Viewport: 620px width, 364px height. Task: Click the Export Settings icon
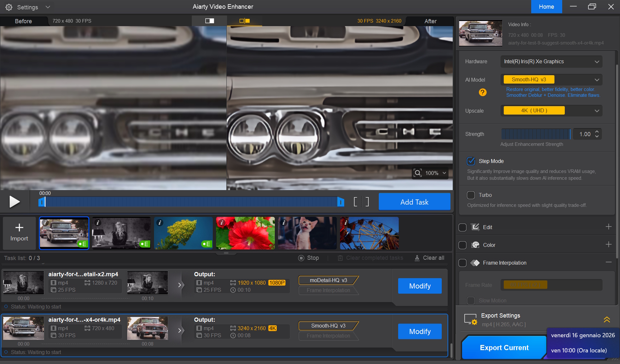[x=470, y=319]
